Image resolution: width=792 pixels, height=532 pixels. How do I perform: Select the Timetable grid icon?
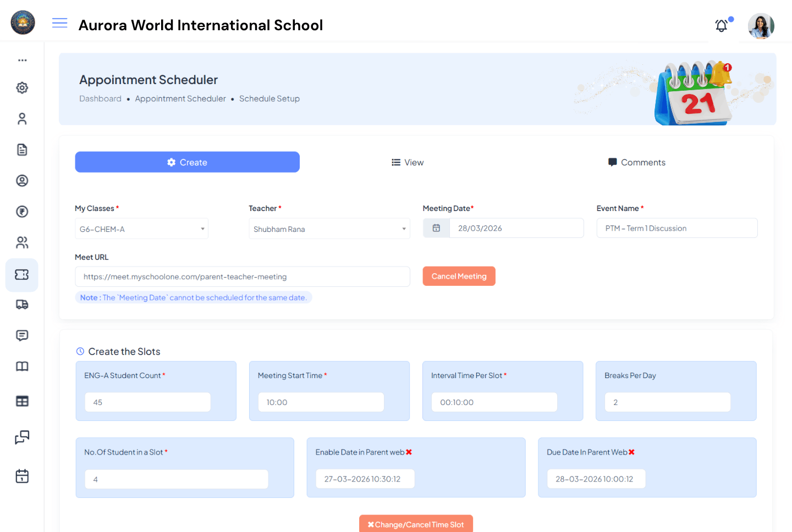(x=22, y=401)
